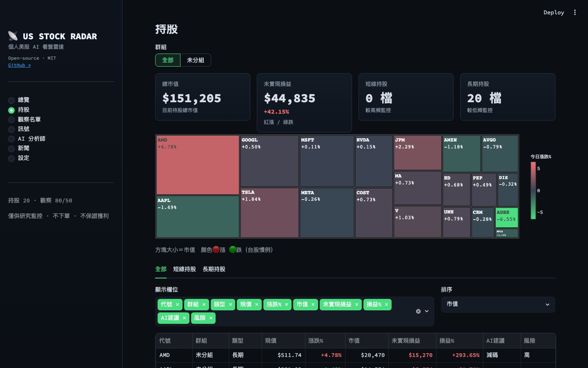Click the 減碼 AI recommendation cell
Image resolution: width=588 pixels, height=368 pixels.
502,355
